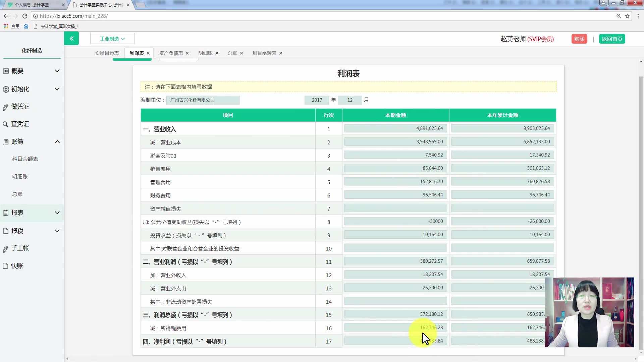Close the 明细账 tab
This screenshot has height=362, width=644.
217,53
